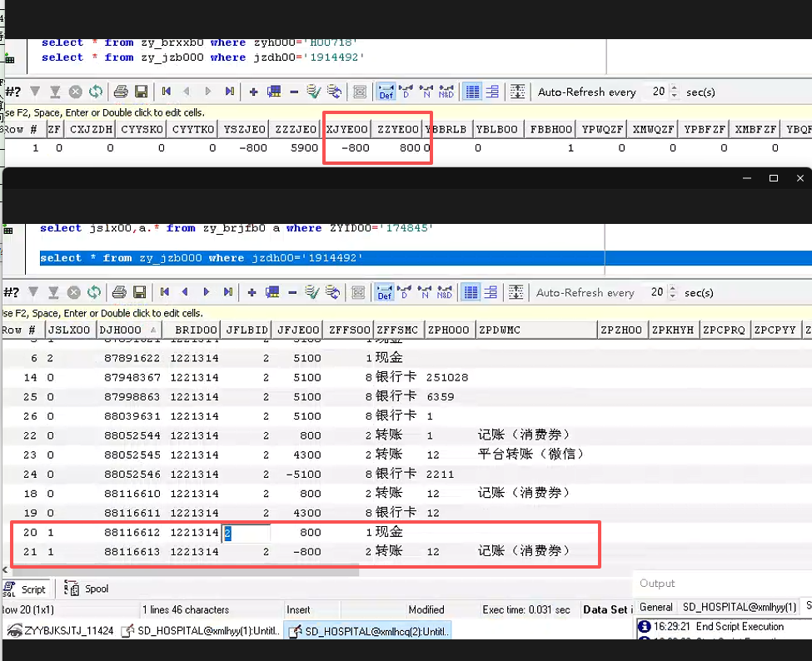Click the refresh dataset icon in front window toolbar
The width and height of the screenshot is (812, 661).
[x=94, y=292]
